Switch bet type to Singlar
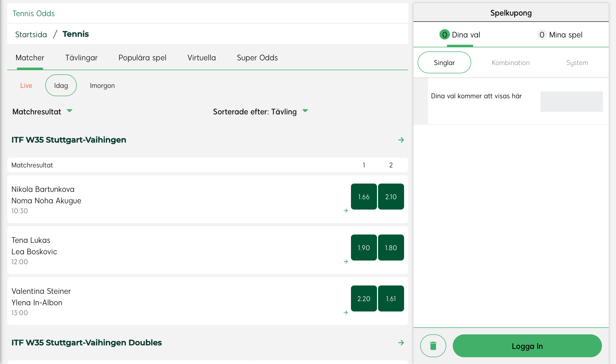 click(444, 63)
